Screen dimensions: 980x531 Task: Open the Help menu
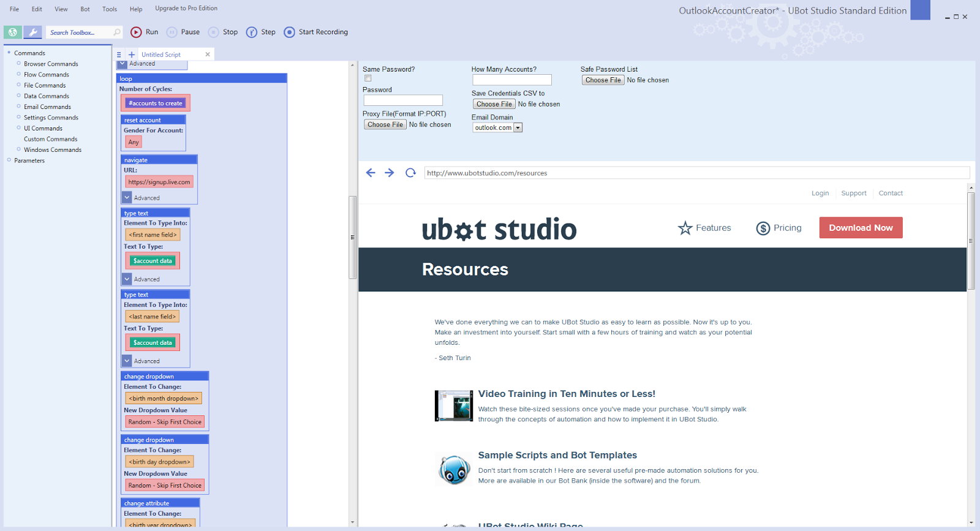pyautogui.click(x=136, y=9)
